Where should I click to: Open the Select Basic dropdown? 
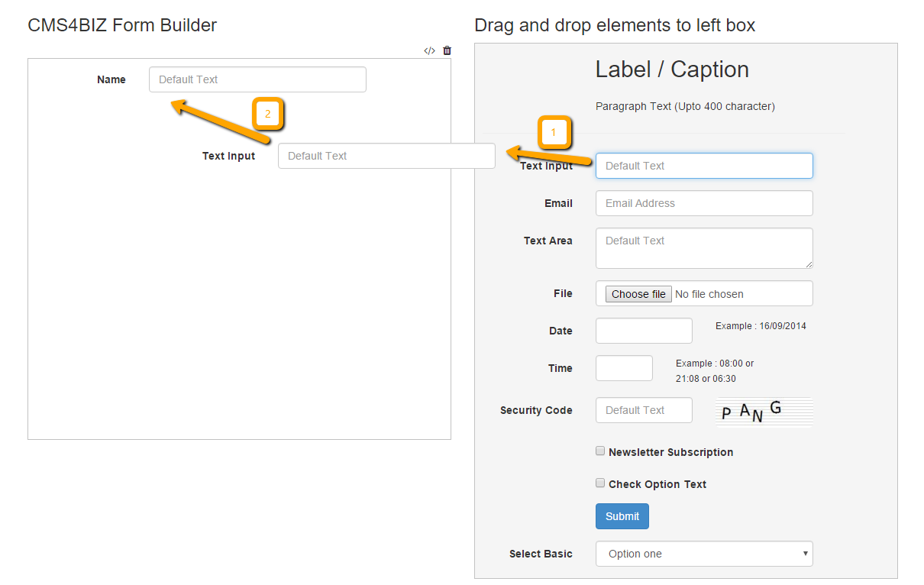(x=704, y=554)
